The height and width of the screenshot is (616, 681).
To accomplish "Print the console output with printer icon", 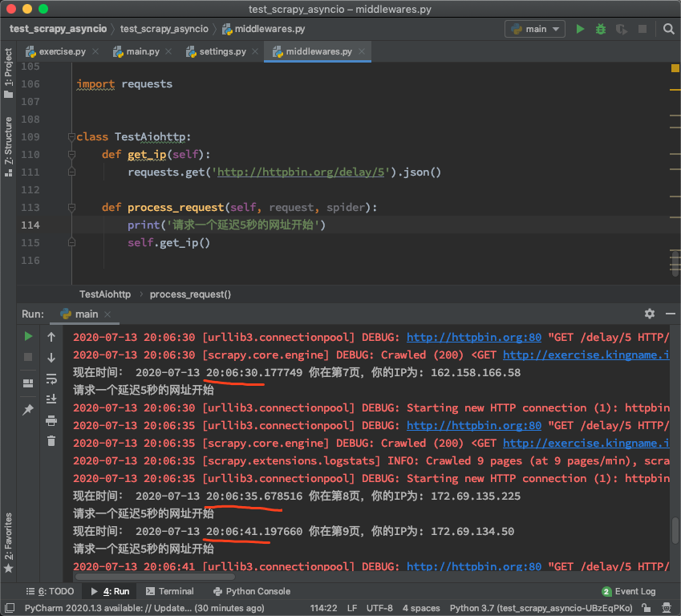I will (x=51, y=420).
